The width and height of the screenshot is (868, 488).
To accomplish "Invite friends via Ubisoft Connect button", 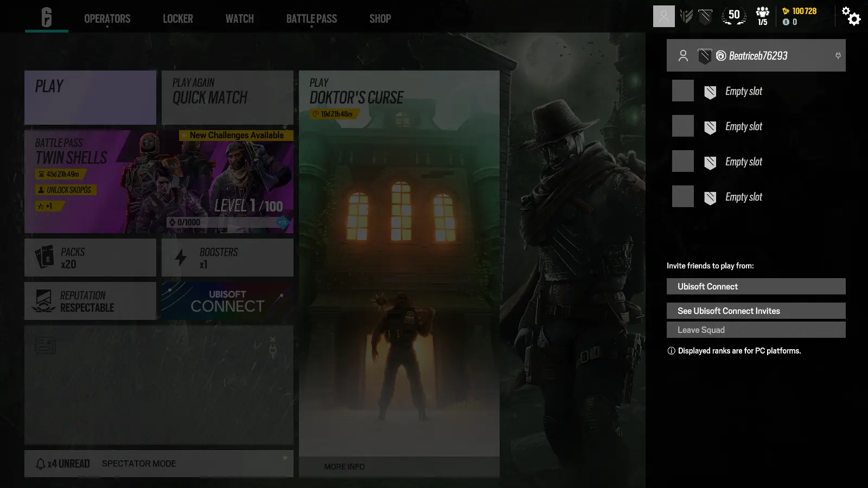I will (756, 286).
